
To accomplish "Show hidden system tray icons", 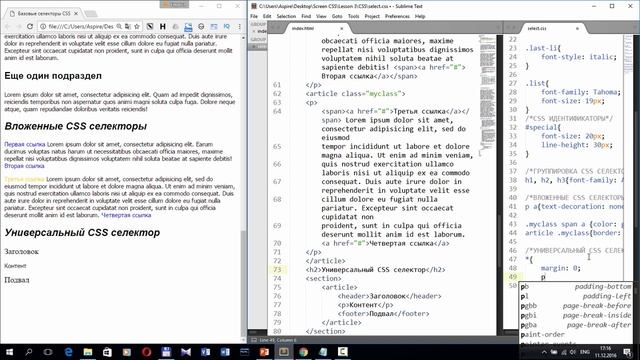I will pyautogui.click(x=544, y=352).
